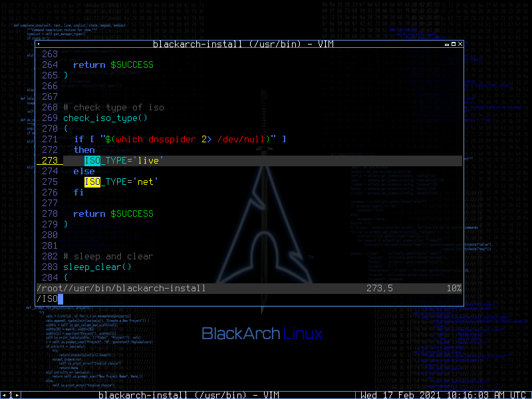532x399 pixels.
Task: Click comment '# sleep and clear'
Action: 108,257
